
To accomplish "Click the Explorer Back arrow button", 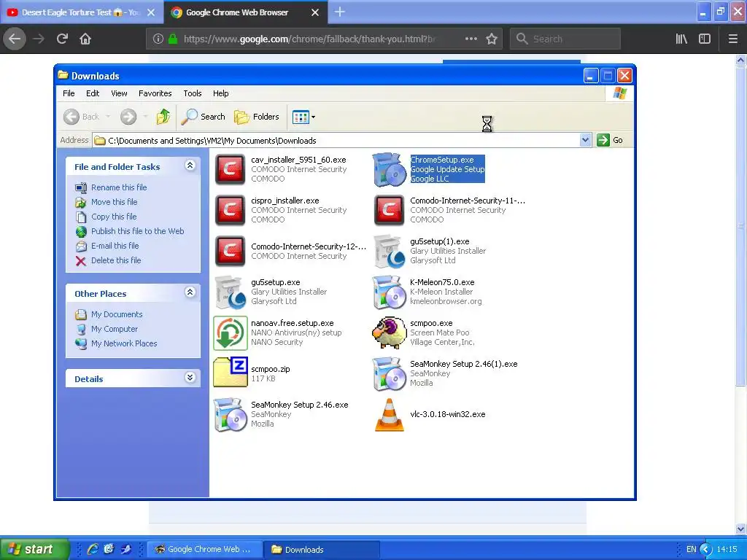I will click(71, 117).
